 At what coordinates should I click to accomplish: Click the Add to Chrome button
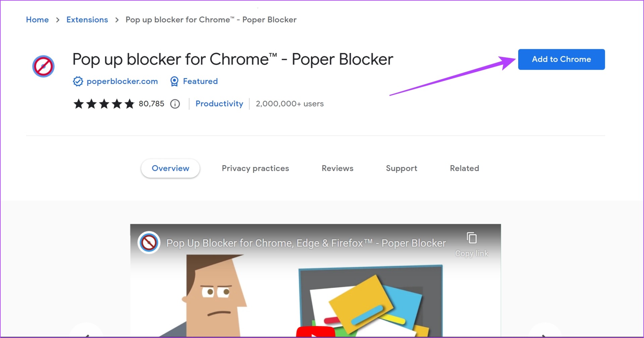click(561, 59)
